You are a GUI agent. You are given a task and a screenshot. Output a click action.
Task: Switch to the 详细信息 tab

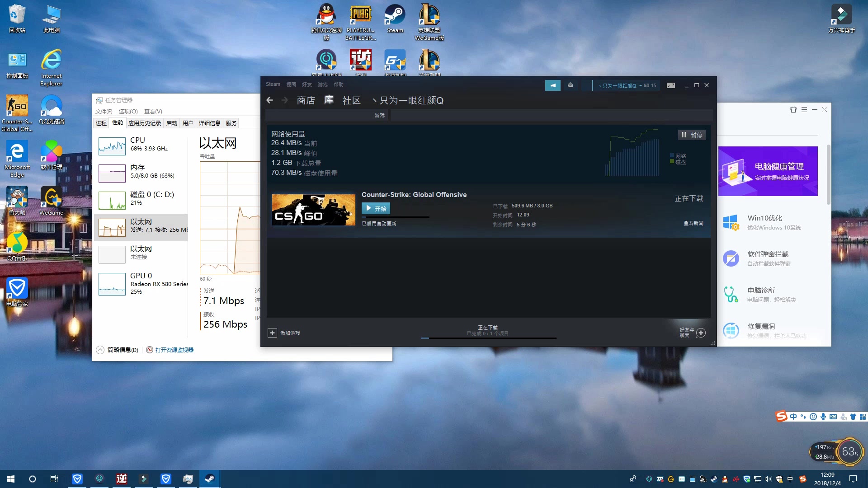pos(209,123)
